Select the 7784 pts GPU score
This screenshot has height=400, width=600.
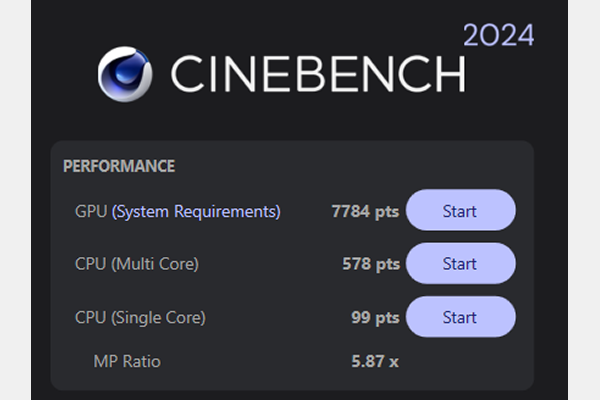[x=365, y=211]
